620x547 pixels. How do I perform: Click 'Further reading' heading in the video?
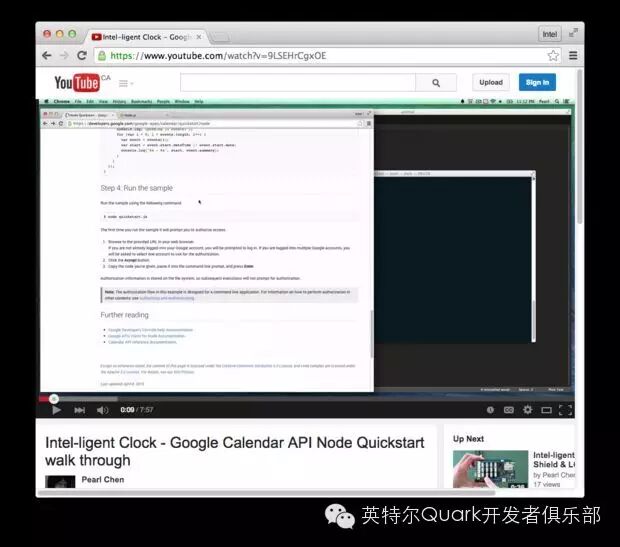tap(125, 315)
